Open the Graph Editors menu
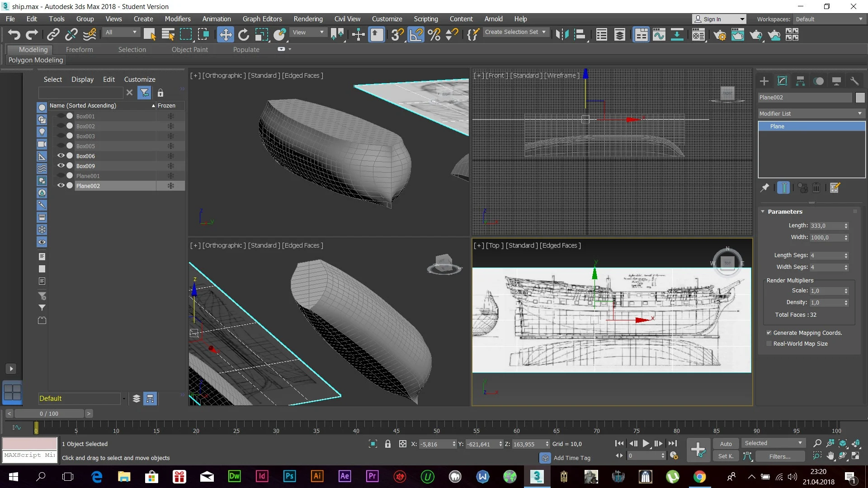Viewport: 868px width, 488px height. tap(262, 19)
